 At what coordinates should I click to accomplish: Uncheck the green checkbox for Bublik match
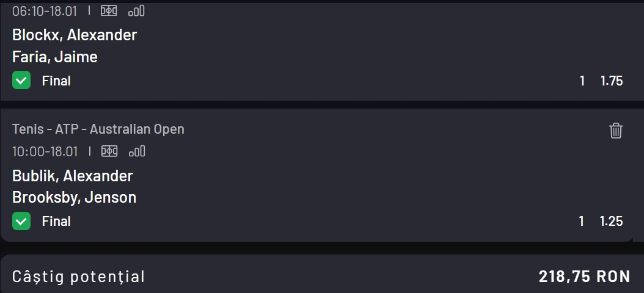(21, 221)
